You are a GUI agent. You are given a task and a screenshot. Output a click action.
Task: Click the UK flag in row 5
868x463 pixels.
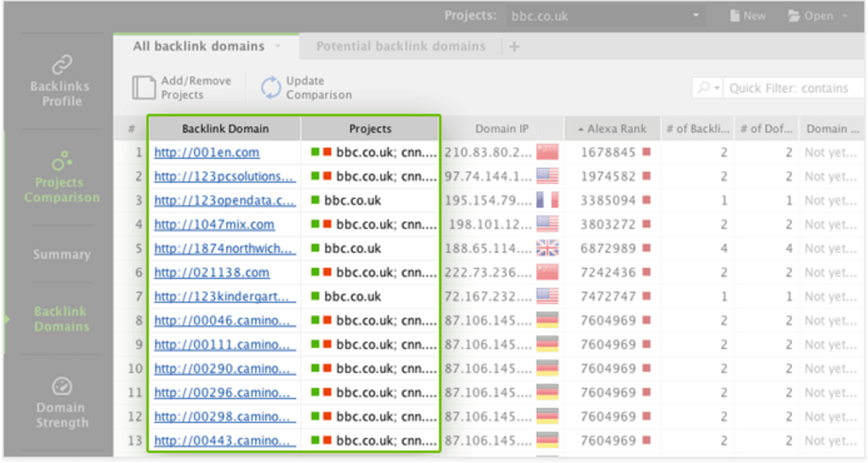coord(547,249)
